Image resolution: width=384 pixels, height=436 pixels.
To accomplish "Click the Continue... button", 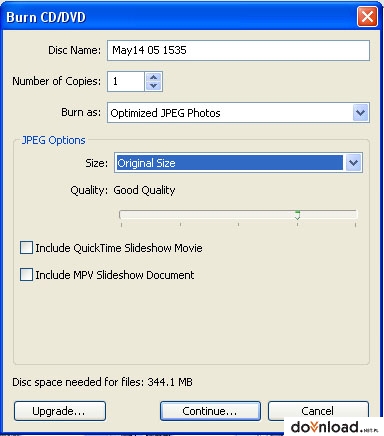I will [210, 411].
